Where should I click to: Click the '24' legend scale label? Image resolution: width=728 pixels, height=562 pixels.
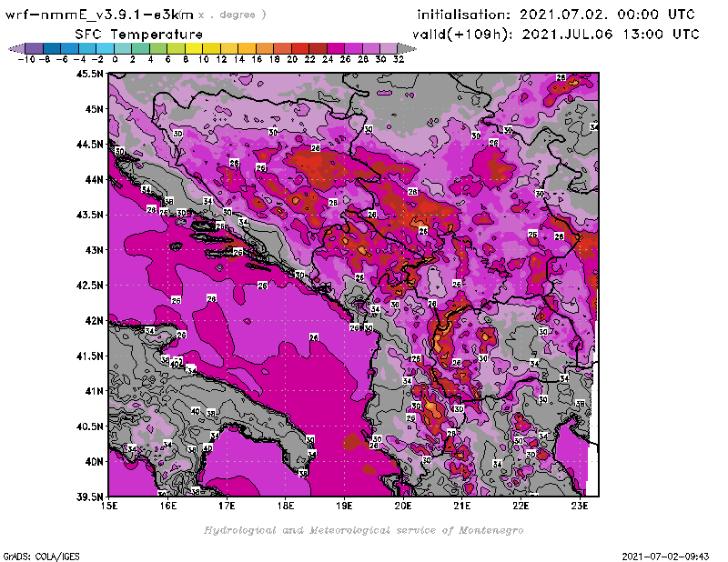[328, 59]
